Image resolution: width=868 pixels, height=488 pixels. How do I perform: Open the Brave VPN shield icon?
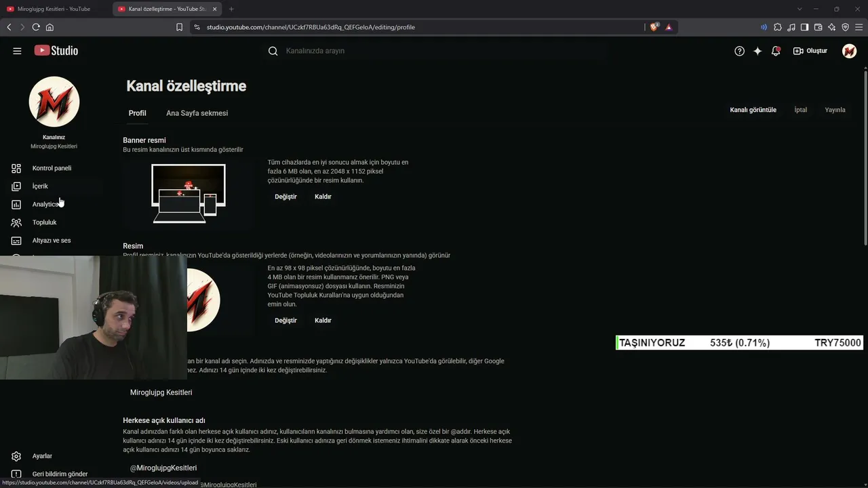tap(846, 27)
